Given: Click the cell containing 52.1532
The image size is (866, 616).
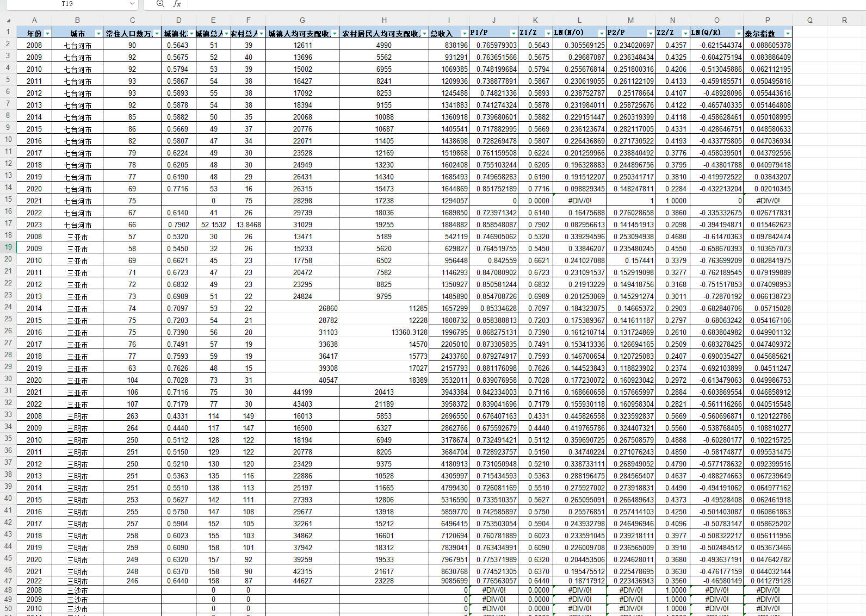Looking at the screenshot, I should 213,225.
